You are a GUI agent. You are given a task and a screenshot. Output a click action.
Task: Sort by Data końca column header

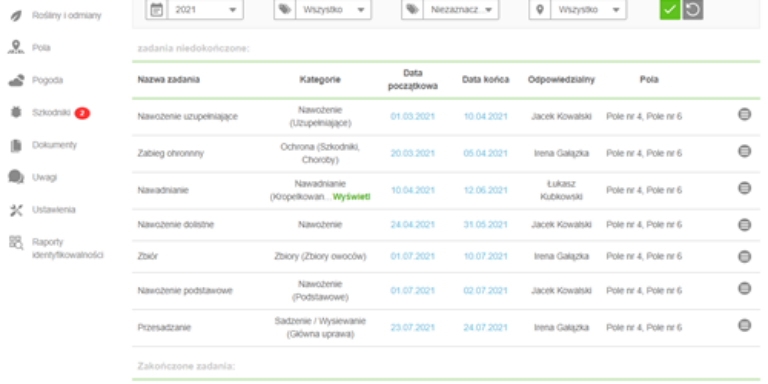click(485, 79)
